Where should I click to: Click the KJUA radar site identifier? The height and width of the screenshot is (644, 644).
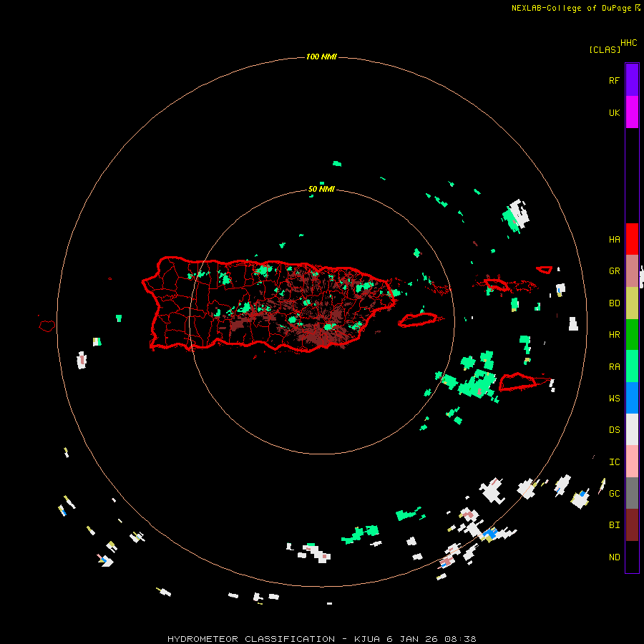(368, 639)
